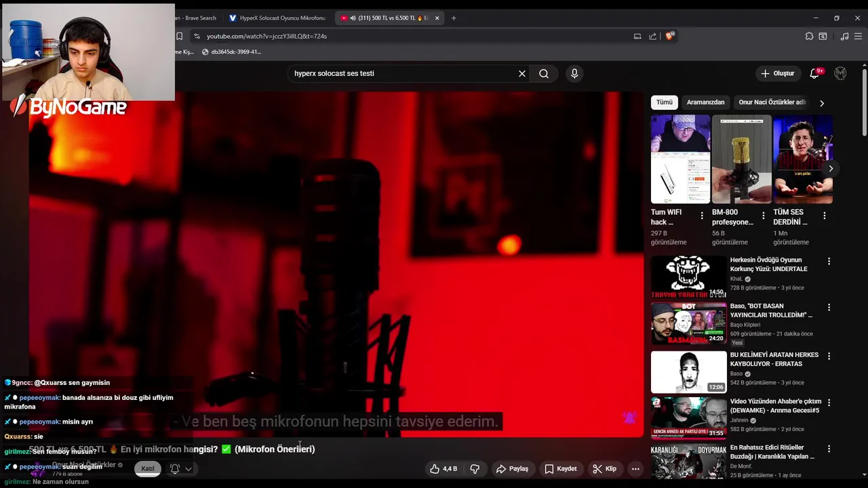Open options for UNDERTALE video

pos(828,261)
